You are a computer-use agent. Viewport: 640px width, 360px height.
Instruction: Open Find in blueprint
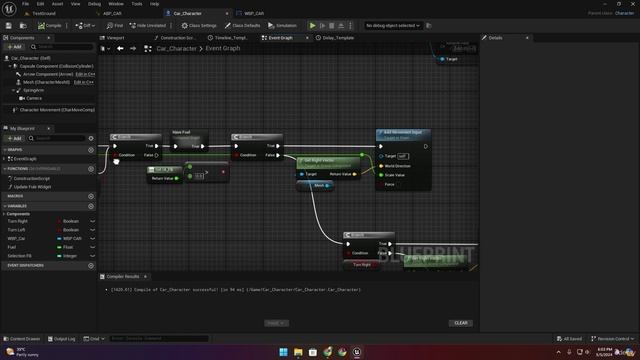coord(115,26)
